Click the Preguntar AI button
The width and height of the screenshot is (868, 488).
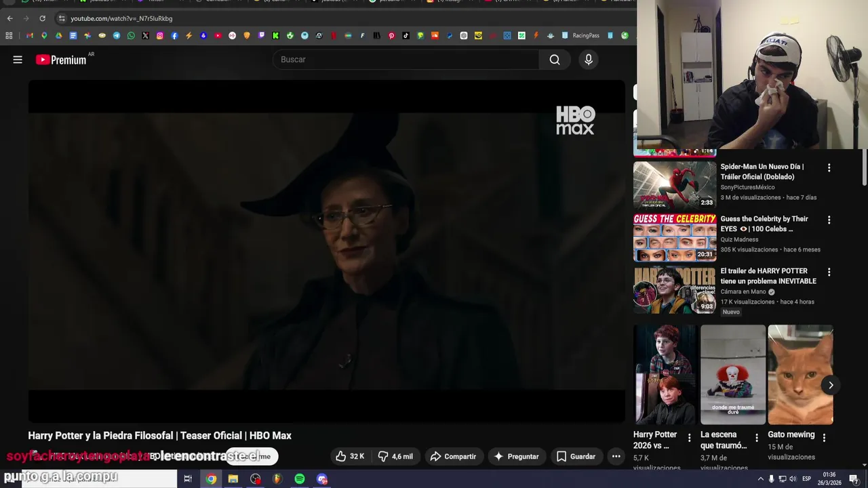pyautogui.click(x=516, y=456)
